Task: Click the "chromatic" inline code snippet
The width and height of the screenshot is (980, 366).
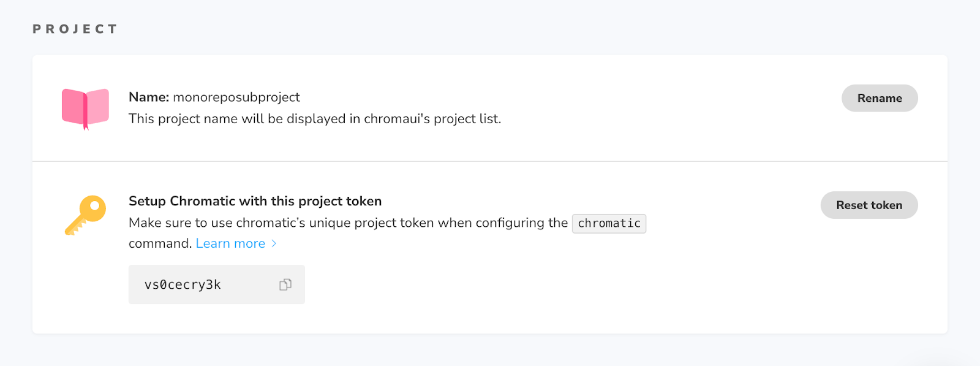Action: pos(609,223)
